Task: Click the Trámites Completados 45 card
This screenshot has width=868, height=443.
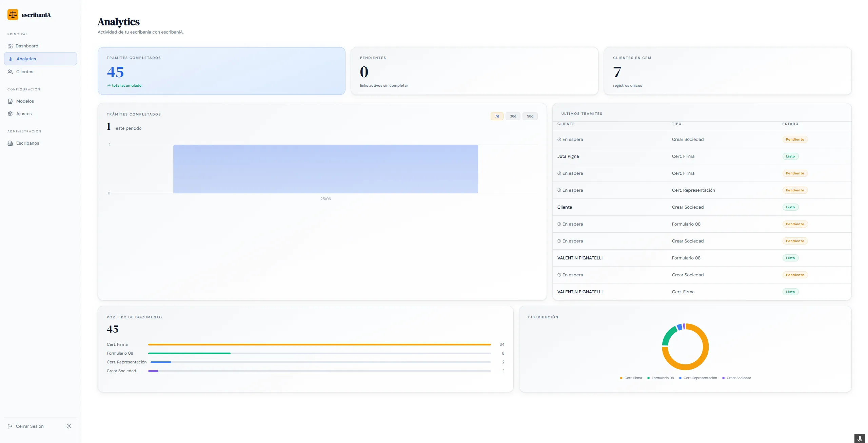Action: (x=221, y=71)
